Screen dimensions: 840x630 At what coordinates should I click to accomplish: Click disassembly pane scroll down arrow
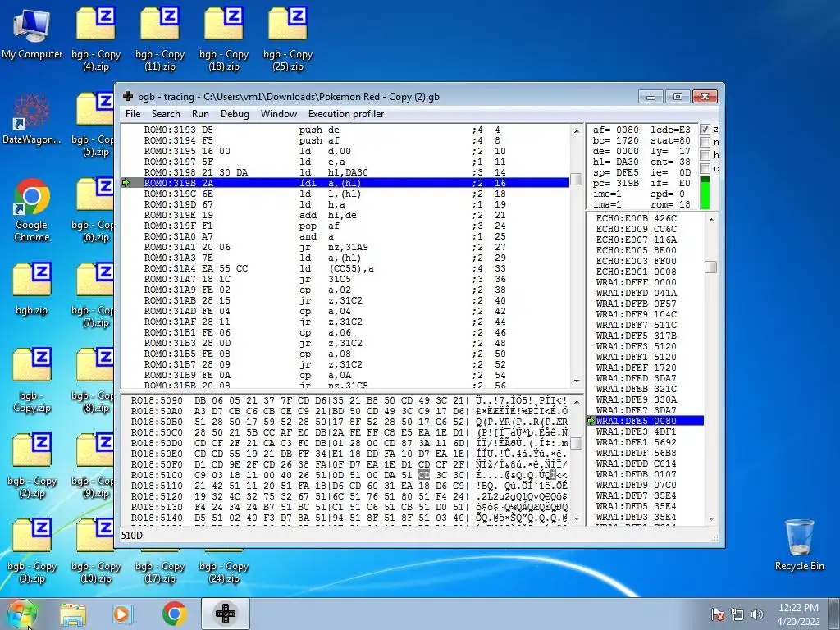pyautogui.click(x=577, y=381)
